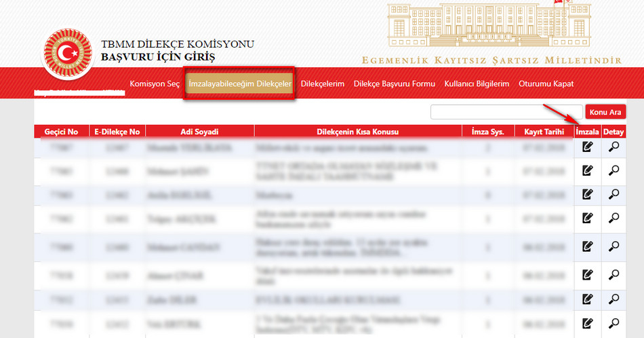Screen dimensions: 644x338
Task: Go to Dilekçelerim page
Action: pyautogui.click(x=323, y=84)
